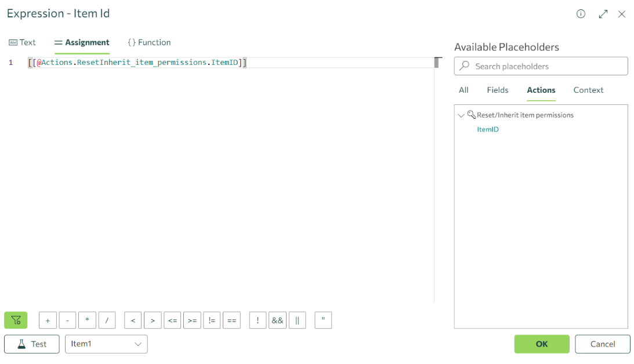Toggle the green filter icon button
634x364 pixels.
(x=16, y=321)
